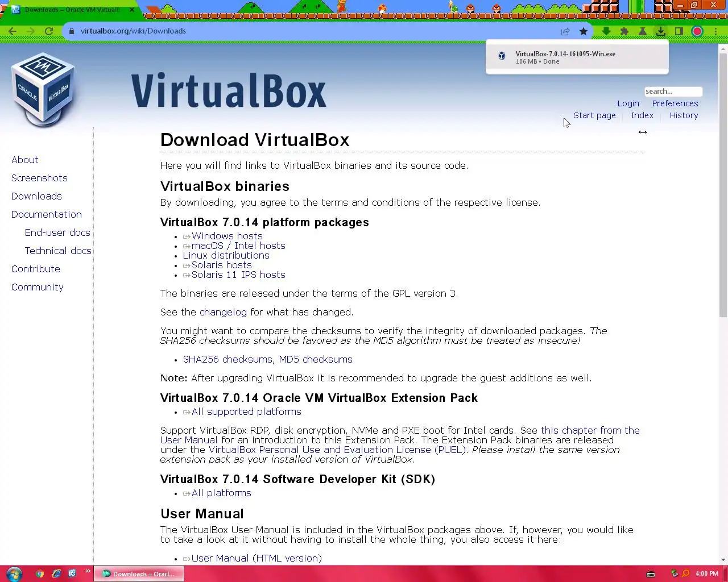Image resolution: width=728 pixels, height=582 pixels.
Task: Open the changelog link
Action: pos(223,312)
